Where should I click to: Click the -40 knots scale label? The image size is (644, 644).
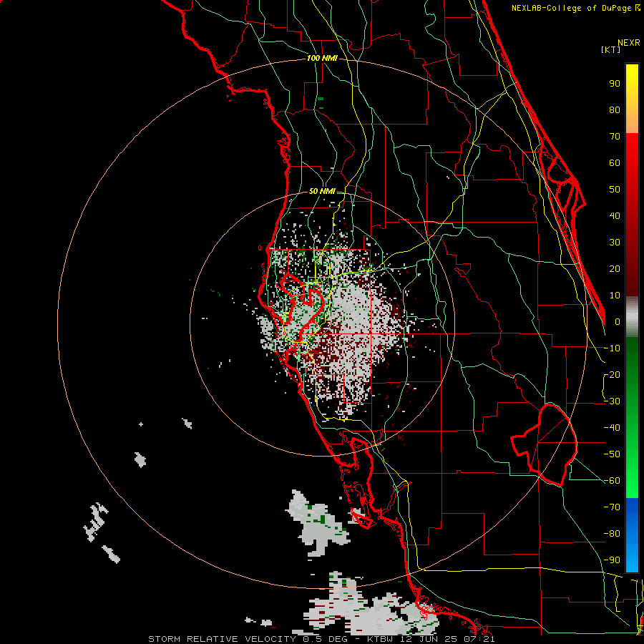coord(612,428)
